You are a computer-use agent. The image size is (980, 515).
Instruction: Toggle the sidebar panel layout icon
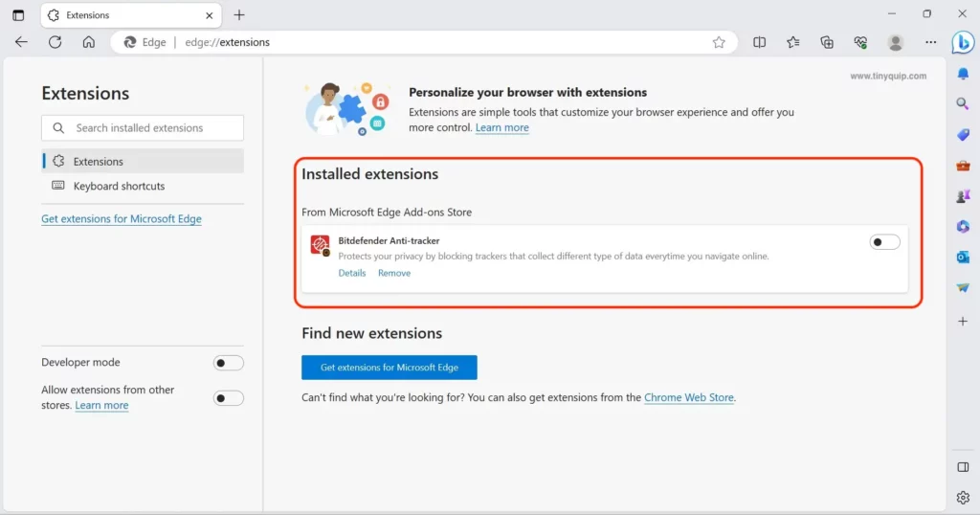click(963, 467)
